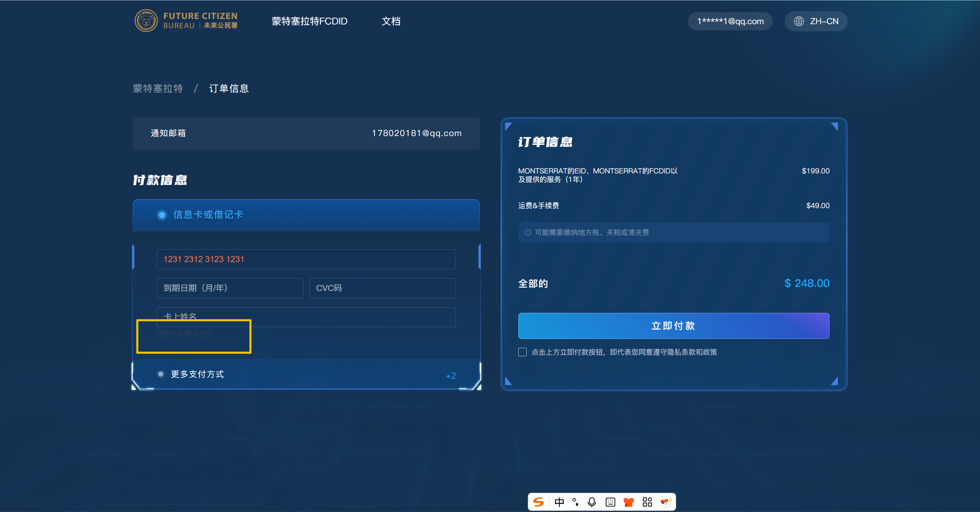The width and height of the screenshot is (980, 512).
Task: Click the info icon beside tax notice
Action: coord(528,232)
